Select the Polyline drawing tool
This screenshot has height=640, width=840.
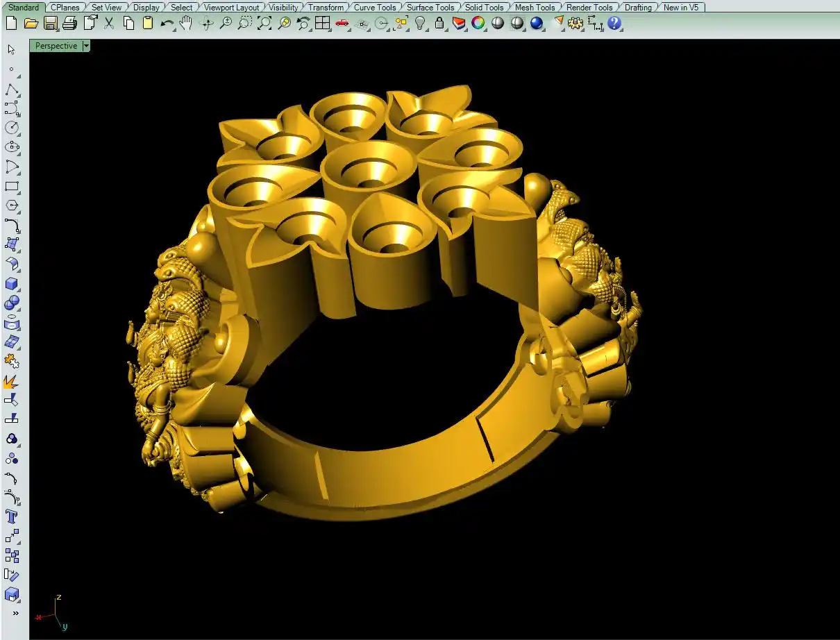(x=12, y=90)
